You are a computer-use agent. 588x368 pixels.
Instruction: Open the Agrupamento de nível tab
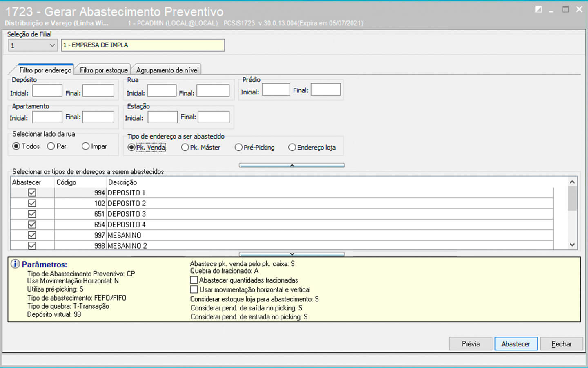coord(167,70)
